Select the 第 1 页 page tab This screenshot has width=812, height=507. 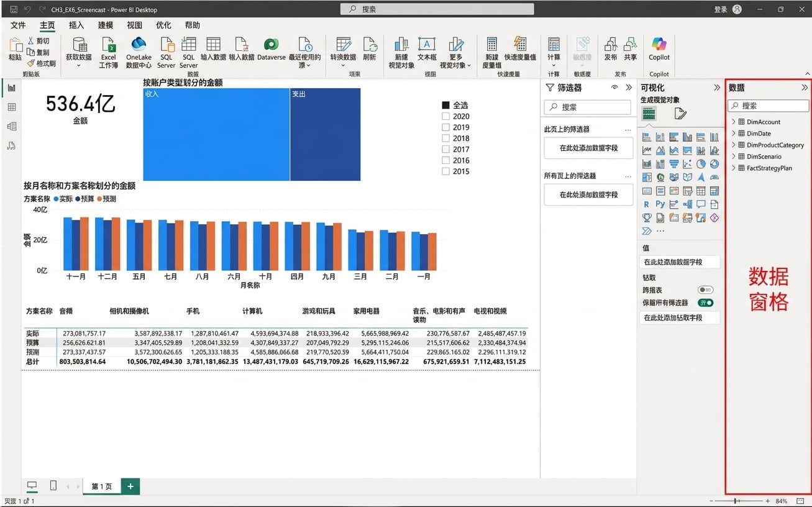click(101, 486)
